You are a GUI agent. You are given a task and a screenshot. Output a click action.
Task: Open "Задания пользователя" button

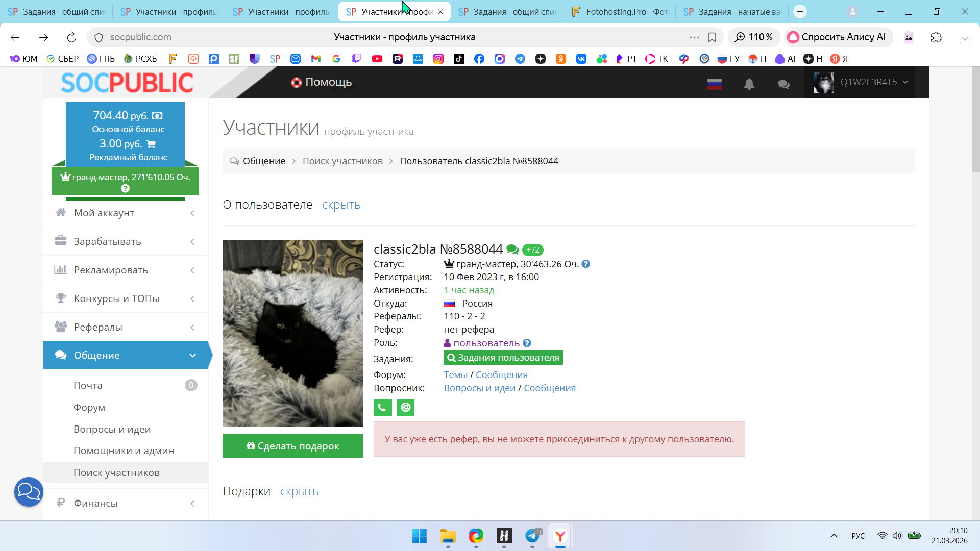tap(503, 357)
